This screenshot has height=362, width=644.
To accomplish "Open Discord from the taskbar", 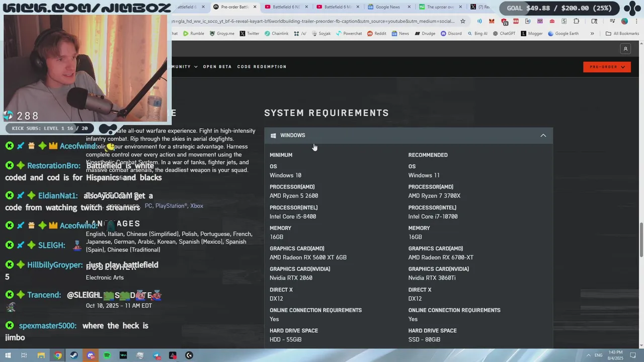I will pyautogui.click(x=91, y=355).
